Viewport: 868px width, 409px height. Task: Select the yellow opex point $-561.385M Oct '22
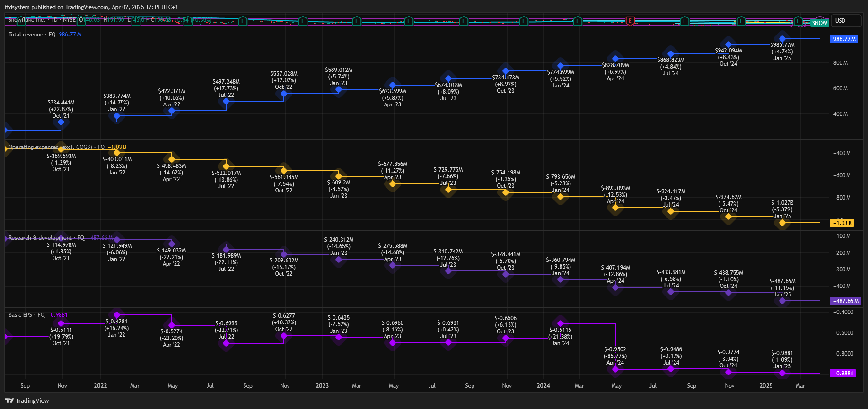pos(284,171)
